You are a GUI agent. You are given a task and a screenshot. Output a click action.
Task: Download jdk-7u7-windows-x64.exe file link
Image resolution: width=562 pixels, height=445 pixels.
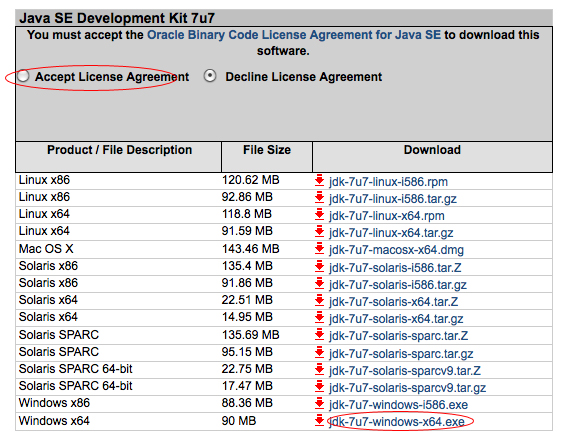click(x=397, y=422)
